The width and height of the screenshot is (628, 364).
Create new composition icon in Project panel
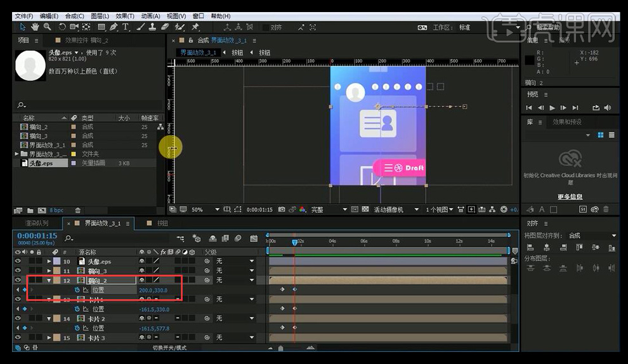(42, 211)
